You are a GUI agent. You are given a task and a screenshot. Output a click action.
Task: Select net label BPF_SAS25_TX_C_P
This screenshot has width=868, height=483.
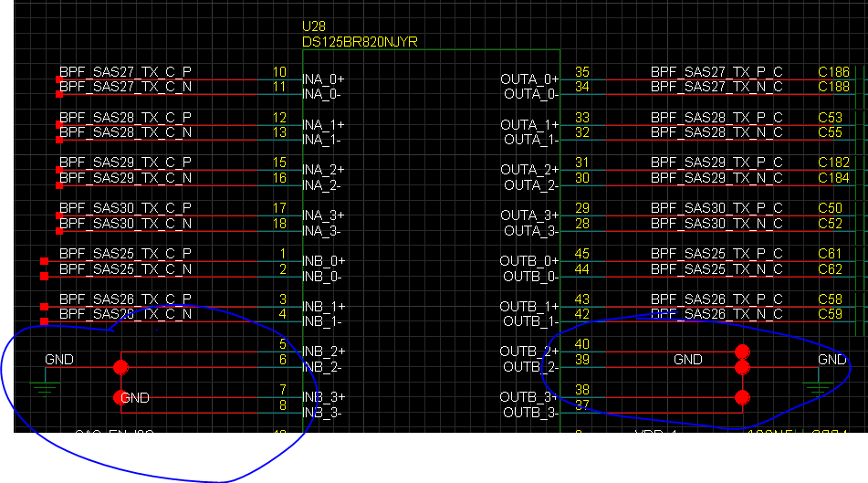[125, 254]
